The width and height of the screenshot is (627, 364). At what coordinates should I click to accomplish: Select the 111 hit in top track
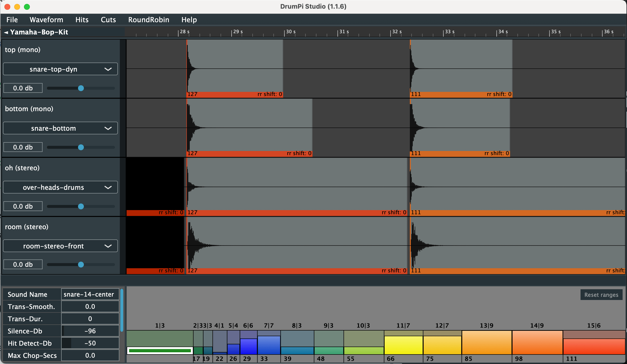[x=461, y=68]
